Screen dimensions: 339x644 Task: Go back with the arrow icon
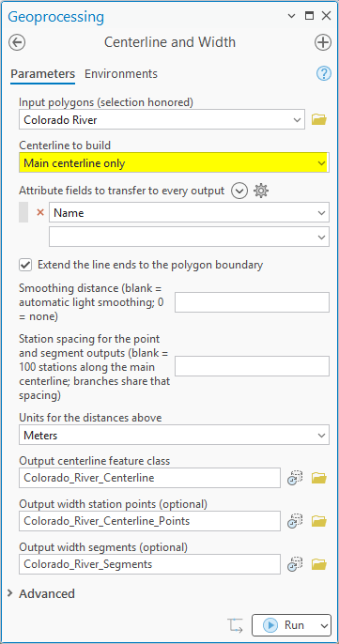(x=17, y=42)
